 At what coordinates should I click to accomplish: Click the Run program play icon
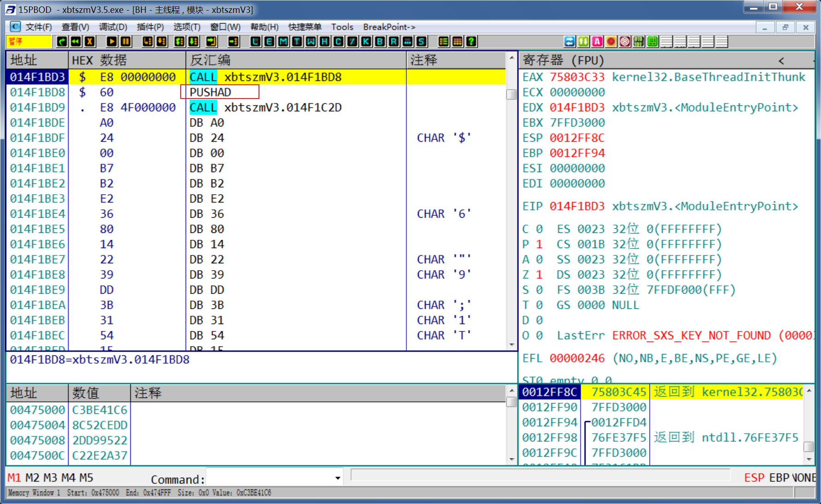pos(111,42)
